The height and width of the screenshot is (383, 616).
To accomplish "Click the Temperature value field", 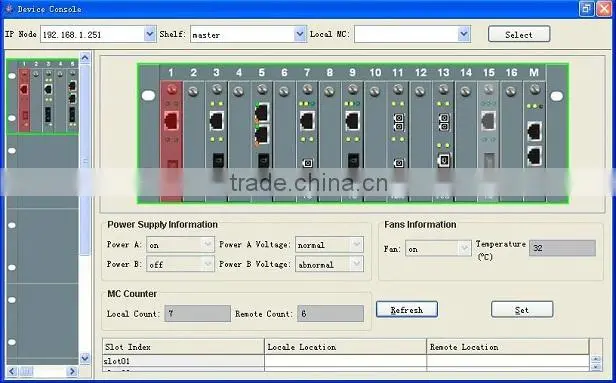I will click(563, 248).
